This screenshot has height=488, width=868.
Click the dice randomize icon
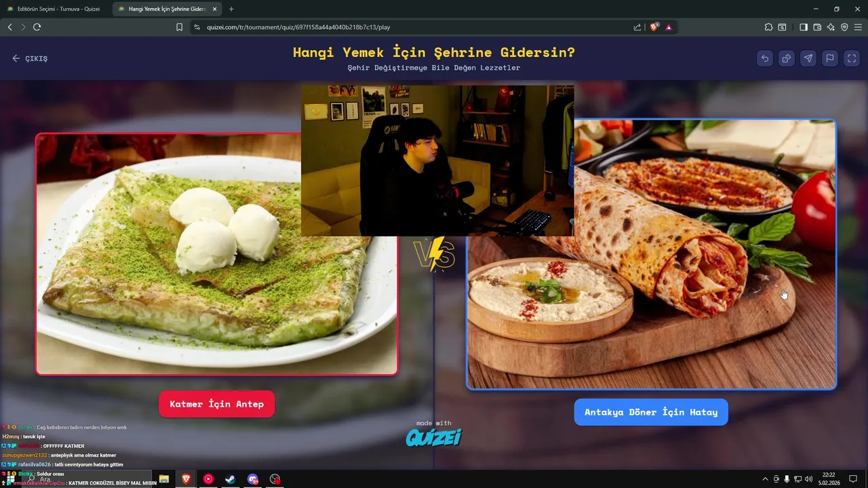pyautogui.click(x=787, y=58)
